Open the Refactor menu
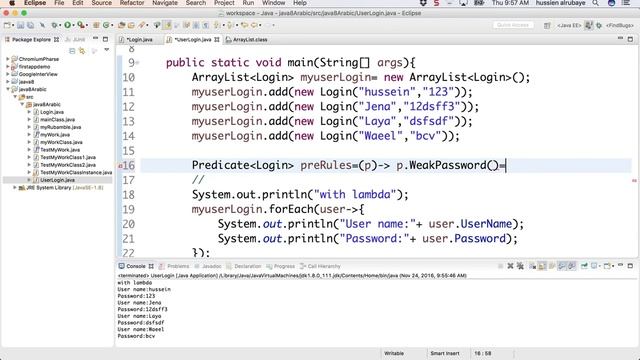 131,3
